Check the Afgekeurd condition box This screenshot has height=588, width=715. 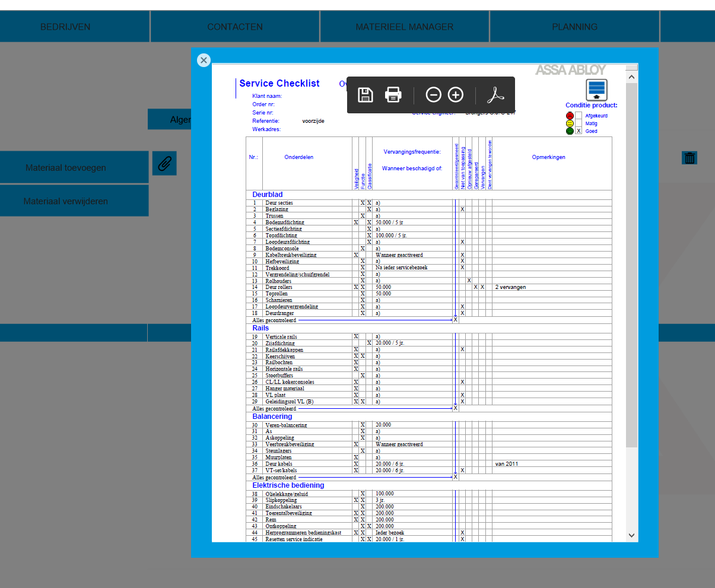coord(579,116)
